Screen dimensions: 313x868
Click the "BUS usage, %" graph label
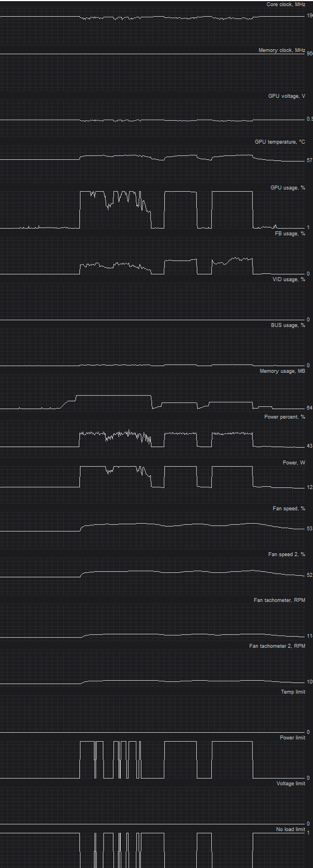tap(288, 325)
